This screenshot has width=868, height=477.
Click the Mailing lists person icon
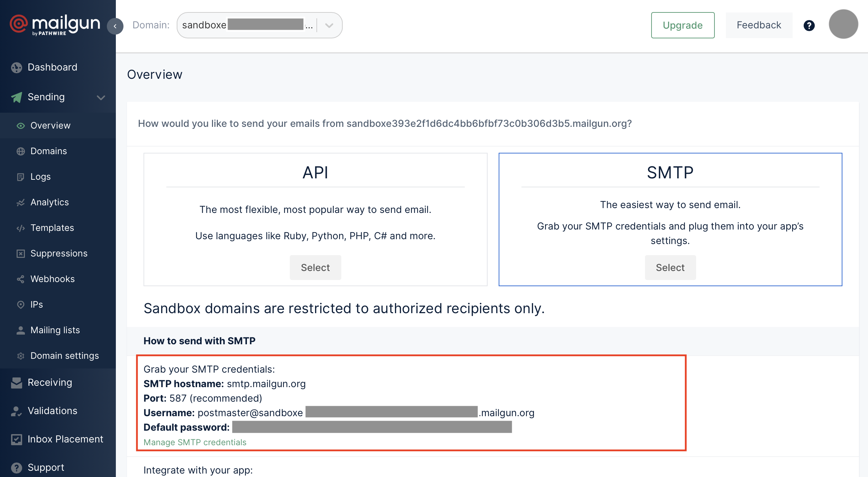click(21, 330)
